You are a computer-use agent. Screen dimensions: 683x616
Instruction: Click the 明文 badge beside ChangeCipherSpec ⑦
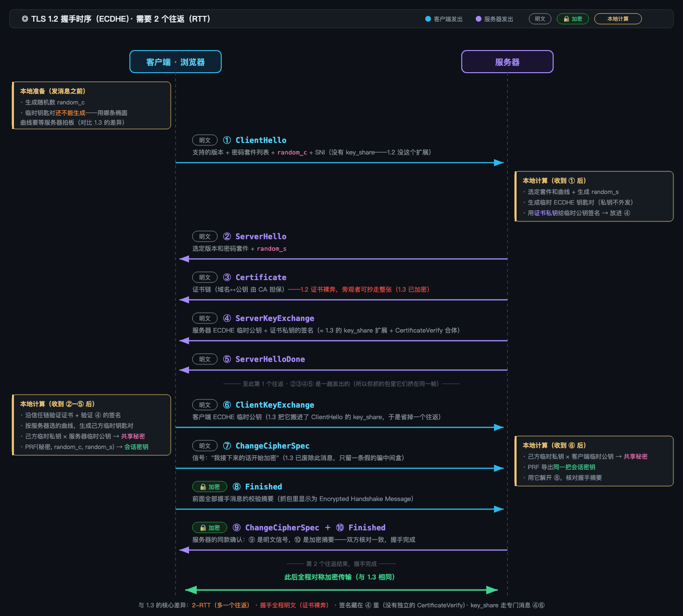coord(205,446)
